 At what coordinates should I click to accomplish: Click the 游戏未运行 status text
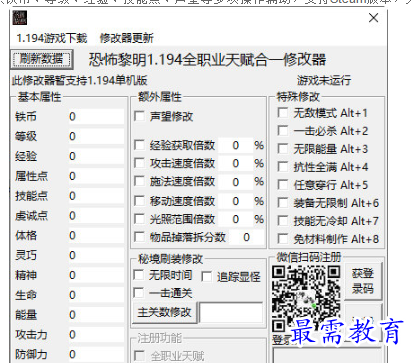click(x=324, y=80)
